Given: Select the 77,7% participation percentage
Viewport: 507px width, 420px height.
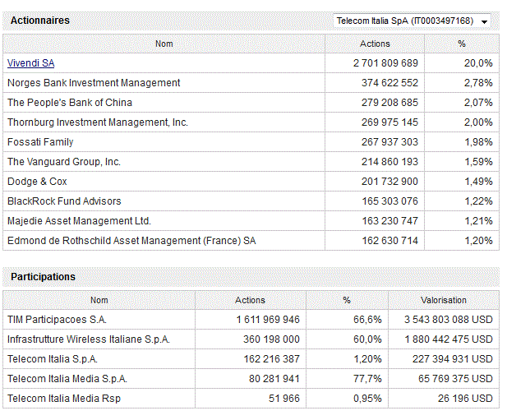Looking at the screenshot, I should pos(367,379).
